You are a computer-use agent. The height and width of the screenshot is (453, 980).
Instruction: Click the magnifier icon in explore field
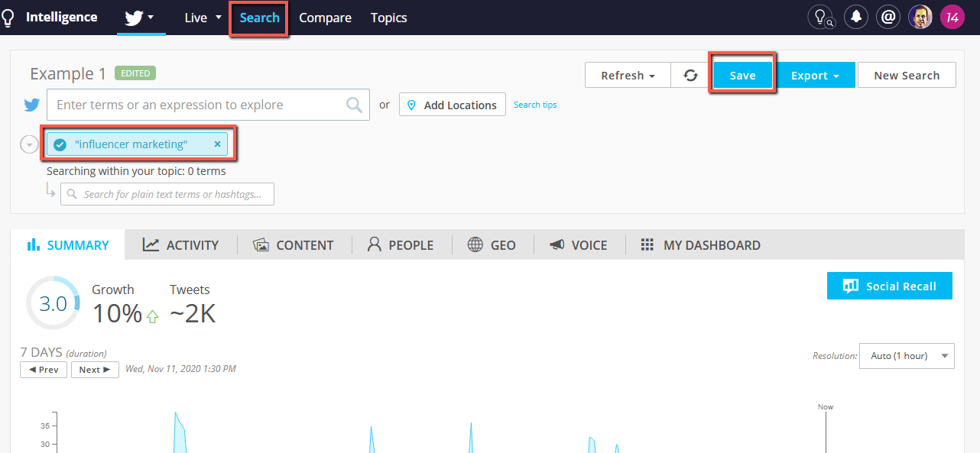[354, 105]
